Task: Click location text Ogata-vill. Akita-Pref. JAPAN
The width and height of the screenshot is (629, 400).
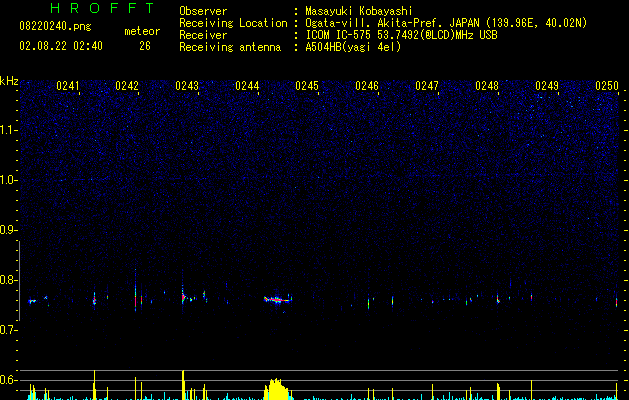Action: click(392, 23)
